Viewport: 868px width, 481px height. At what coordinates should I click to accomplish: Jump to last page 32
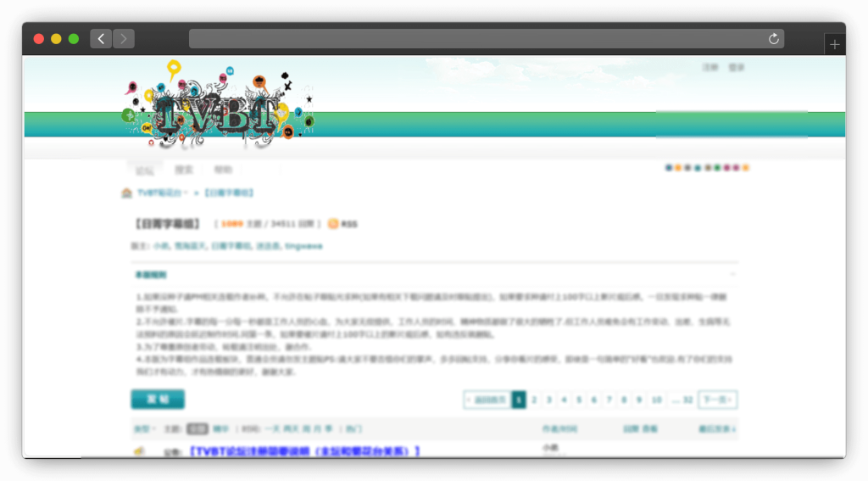[682, 400]
